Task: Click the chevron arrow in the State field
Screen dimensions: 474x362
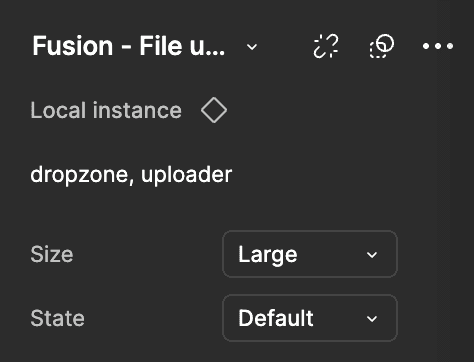Action: [x=372, y=319]
